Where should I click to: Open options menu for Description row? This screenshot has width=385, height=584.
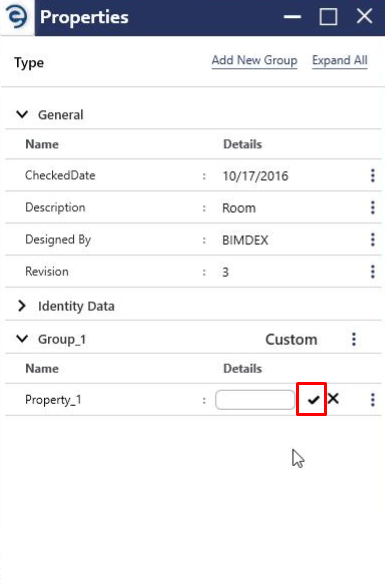373,207
